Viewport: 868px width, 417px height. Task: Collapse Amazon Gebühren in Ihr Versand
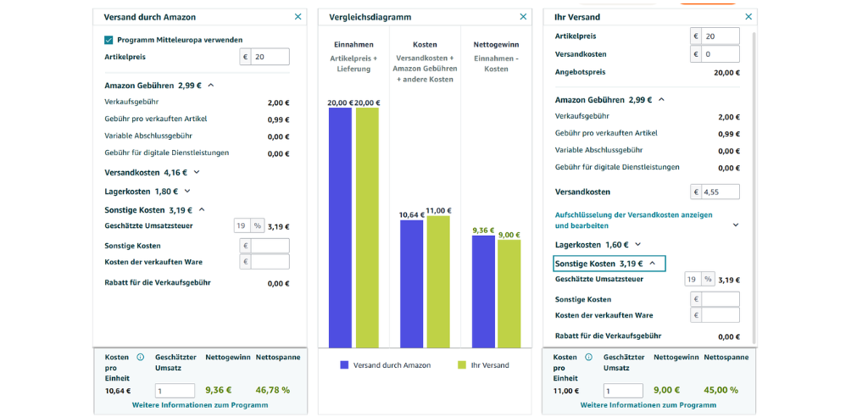[661, 100]
